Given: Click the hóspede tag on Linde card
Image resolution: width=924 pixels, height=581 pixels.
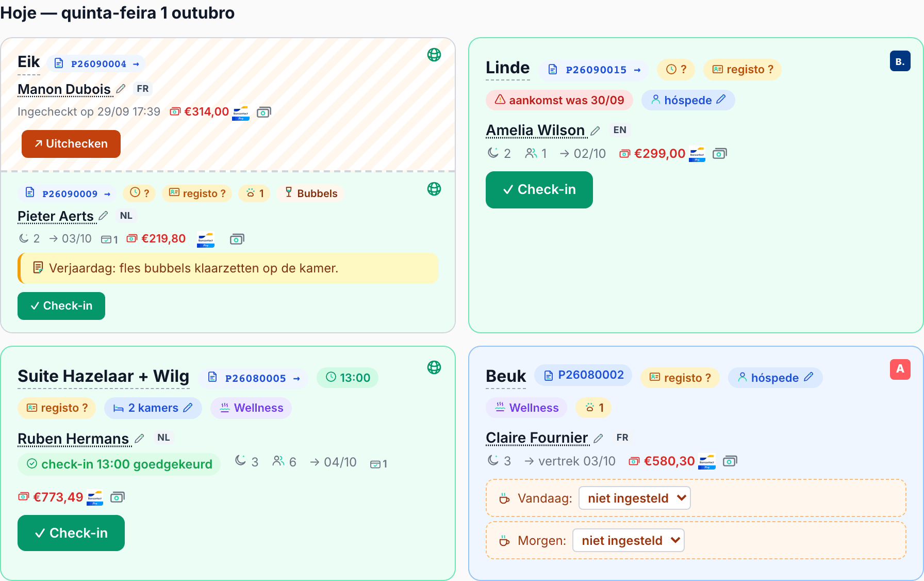Looking at the screenshot, I should [x=688, y=100].
